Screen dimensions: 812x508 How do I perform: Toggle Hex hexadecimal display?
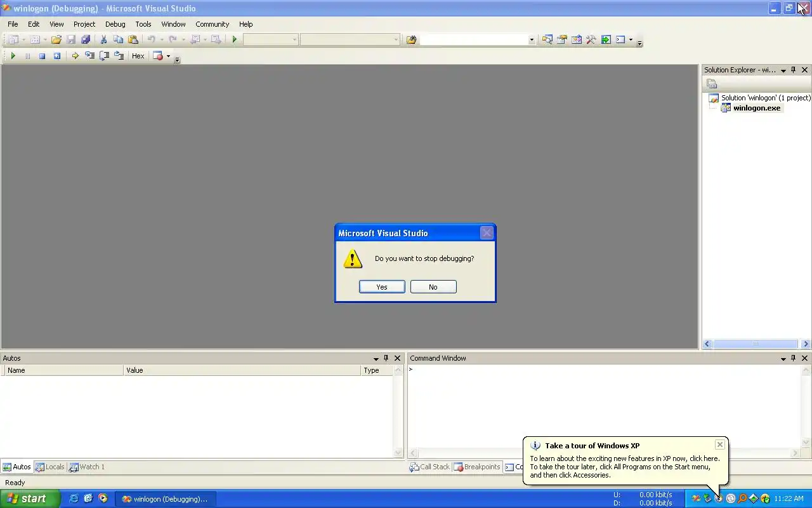coord(138,56)
